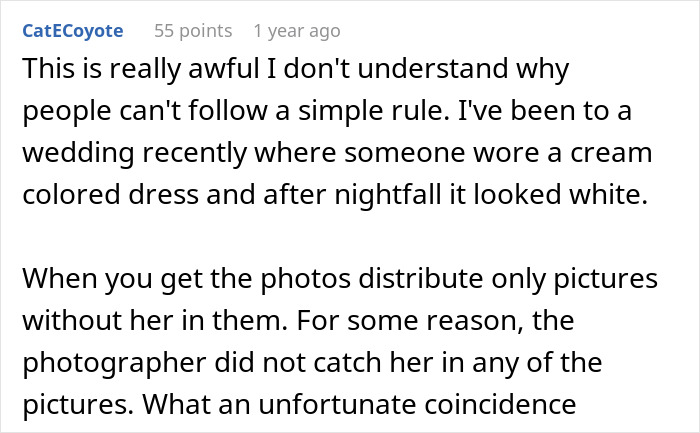
Task: Open the CatECoyote user profile link
Action: click(72, 31)
